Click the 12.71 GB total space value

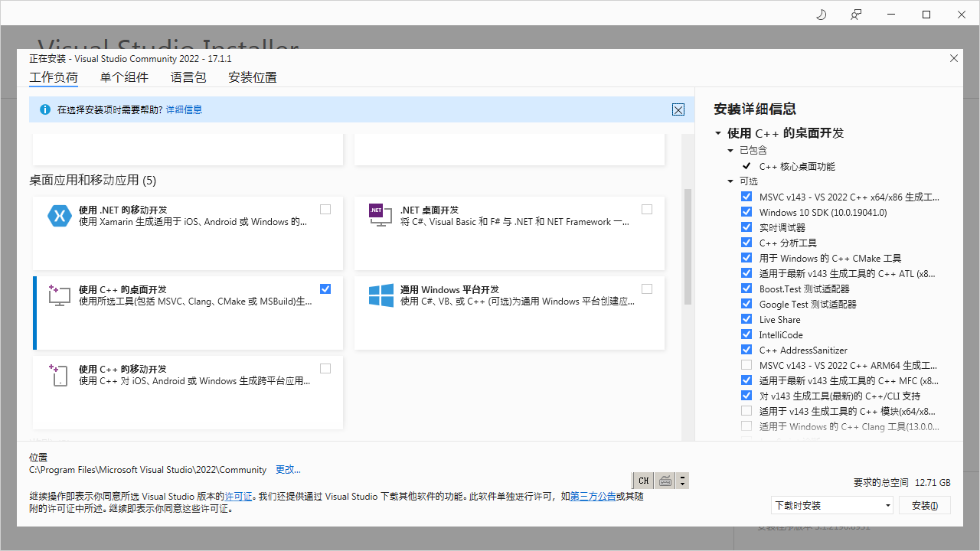(x=933, y=483)
